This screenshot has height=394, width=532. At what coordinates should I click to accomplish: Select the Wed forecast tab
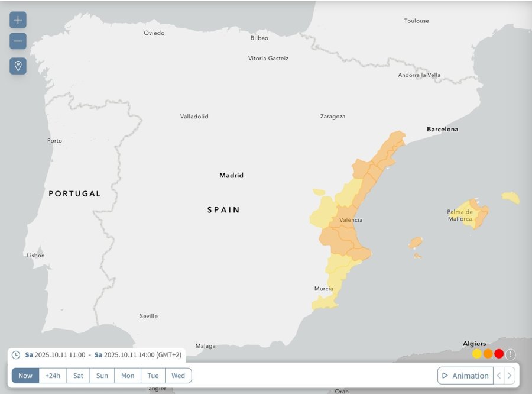point(178,376)
